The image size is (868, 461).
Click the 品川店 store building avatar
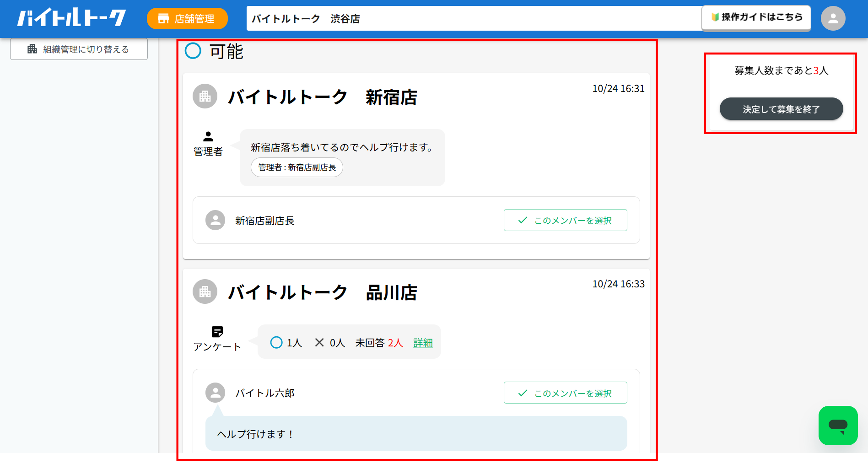205,292
